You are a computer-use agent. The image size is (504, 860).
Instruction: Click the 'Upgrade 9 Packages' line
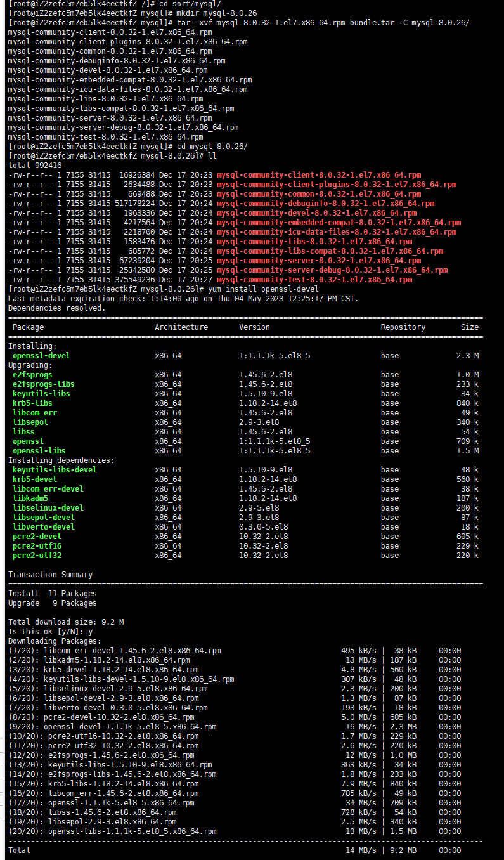coord(53,603)
